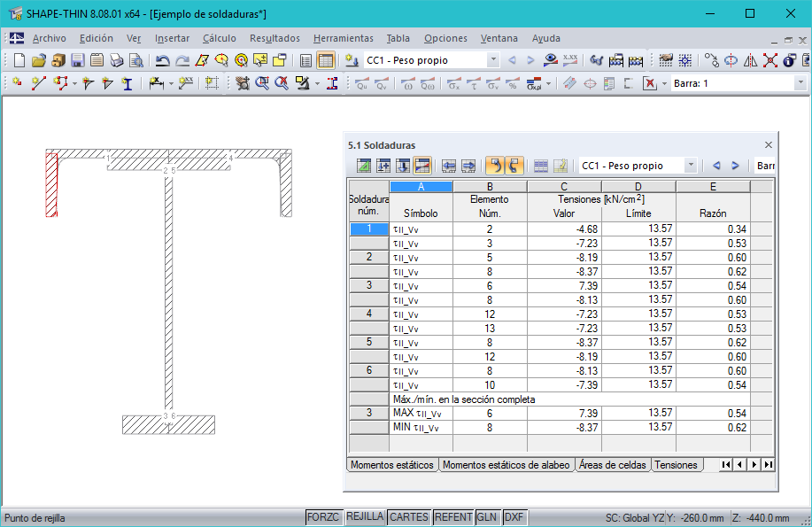
Task: Click the cell 'Máx./mín. en la sección completa'
Action: pyautogui.click(x=569, y=399)
